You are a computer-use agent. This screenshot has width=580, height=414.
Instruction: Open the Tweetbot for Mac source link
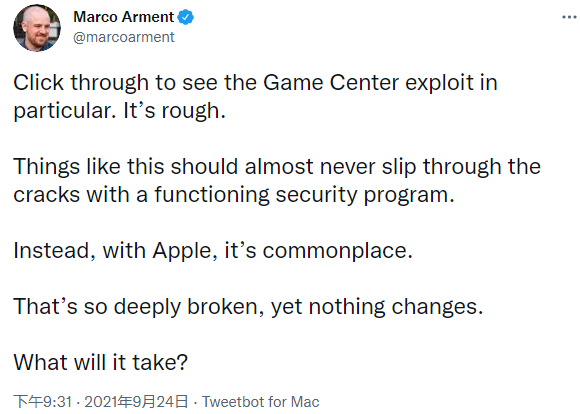[x=260, y=402]
